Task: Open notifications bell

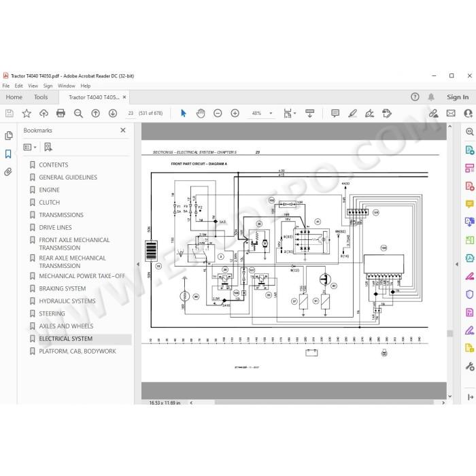Action: (431, 97)
